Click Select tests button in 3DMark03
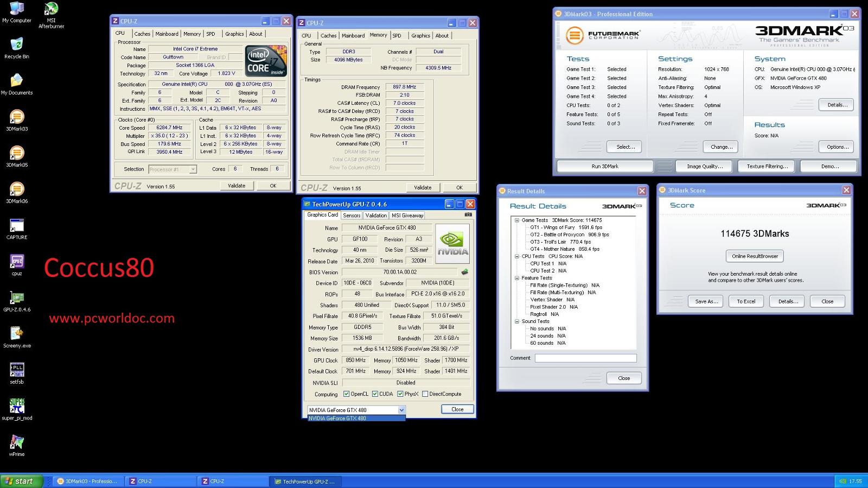The image size is (868, 488). coord(626,147)
